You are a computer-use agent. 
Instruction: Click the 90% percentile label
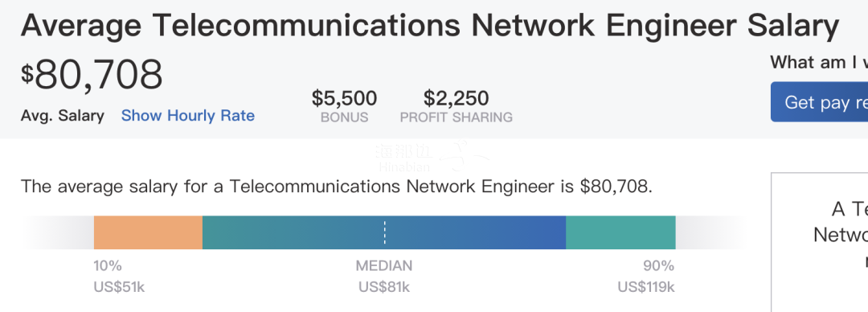659,266
